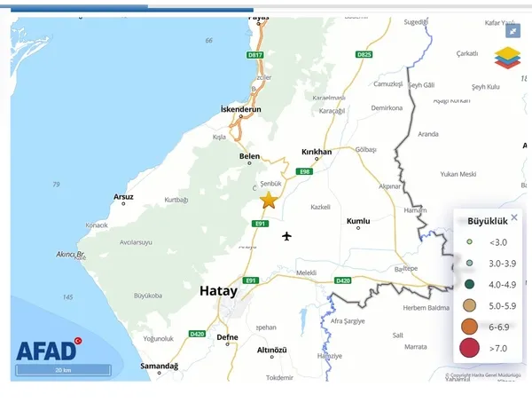The image size is (532, 418).
Task: Click the Yoğunoluk village label
Action: 158,338
